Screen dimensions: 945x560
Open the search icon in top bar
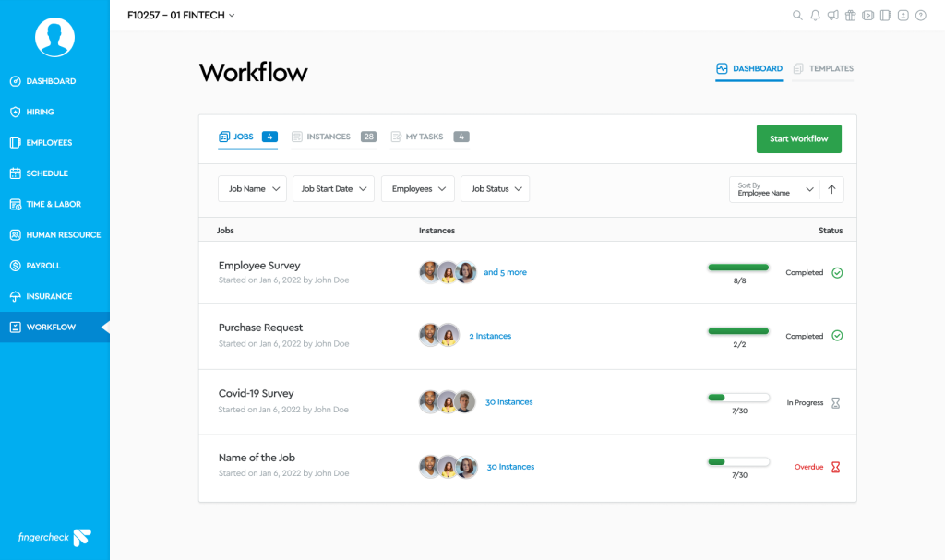pyautogui.click(x=798, y=15)
